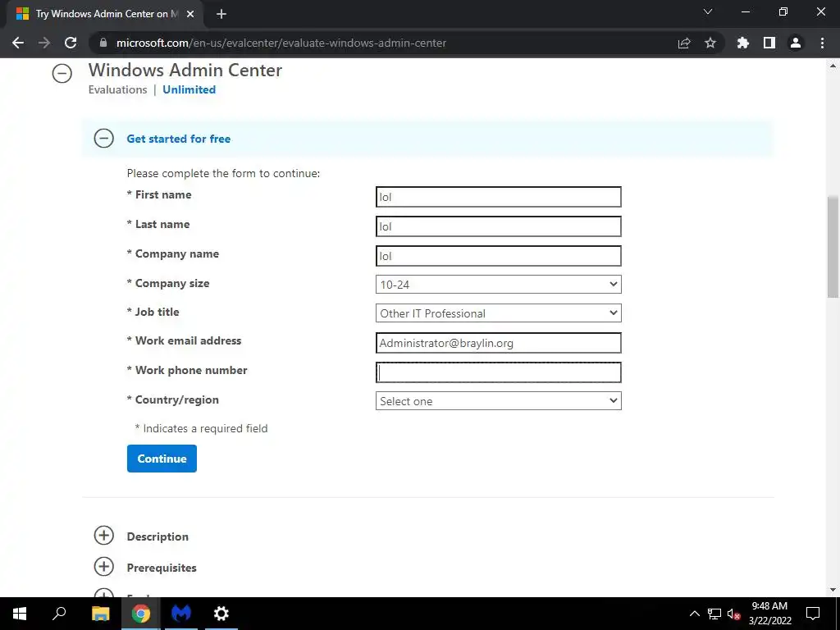Click the Get started for free heading

click(178, 139)
